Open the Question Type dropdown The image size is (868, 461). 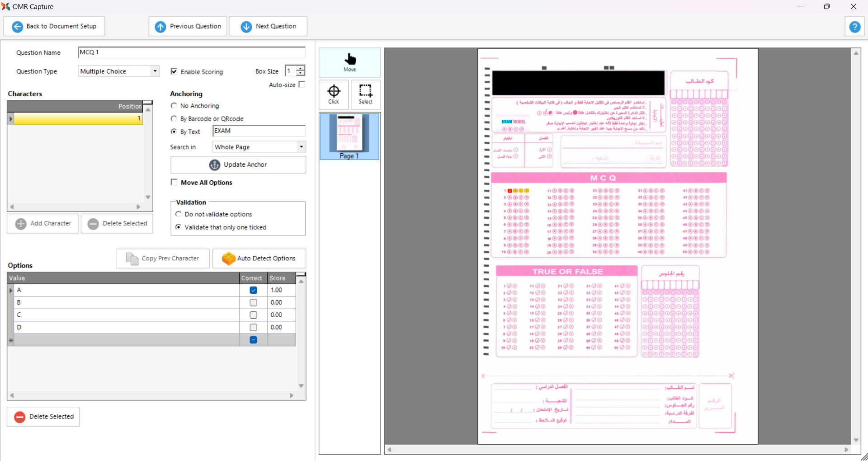[x=155, y=71]
